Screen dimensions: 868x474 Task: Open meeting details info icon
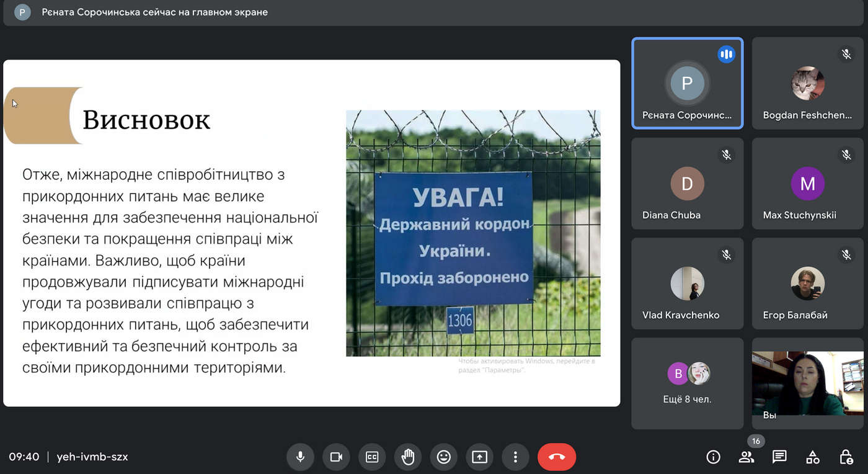click(714, 457)
